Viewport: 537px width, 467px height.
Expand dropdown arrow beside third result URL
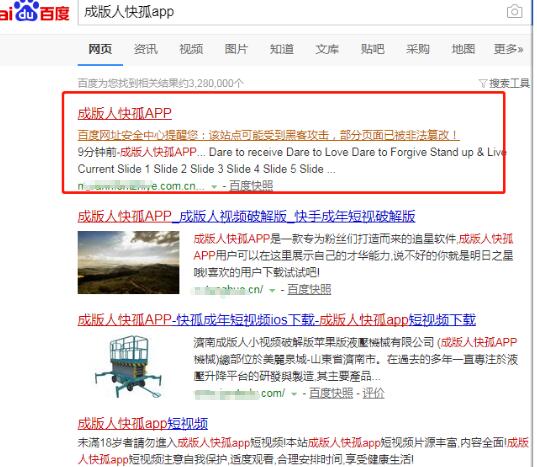pyautogui.click(x=294, y=394)
